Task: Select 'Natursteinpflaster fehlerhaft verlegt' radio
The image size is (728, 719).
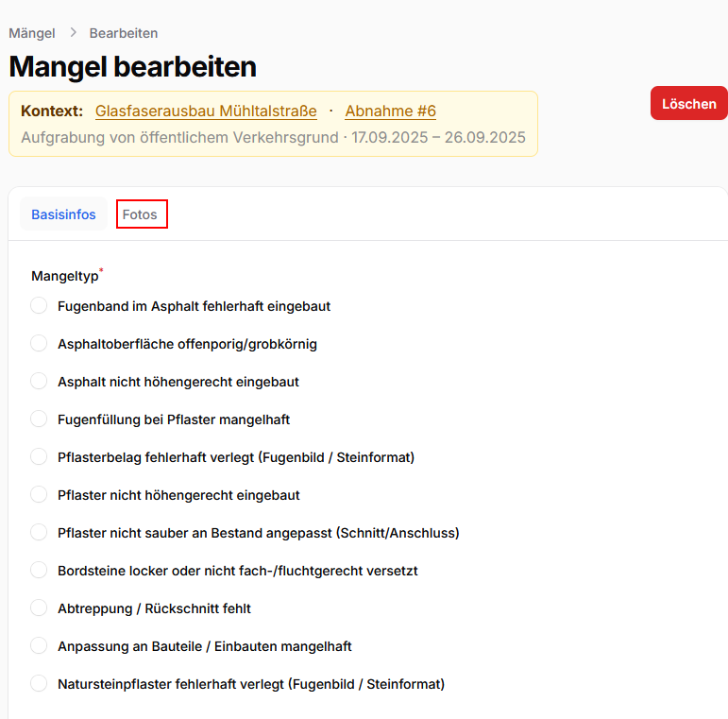Action: click(39, 684)
